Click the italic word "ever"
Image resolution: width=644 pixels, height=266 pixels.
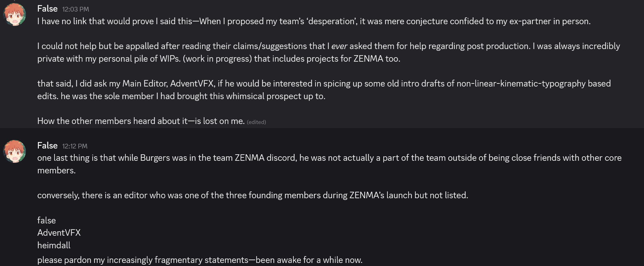pyautogui.click(x=339, y=46)
